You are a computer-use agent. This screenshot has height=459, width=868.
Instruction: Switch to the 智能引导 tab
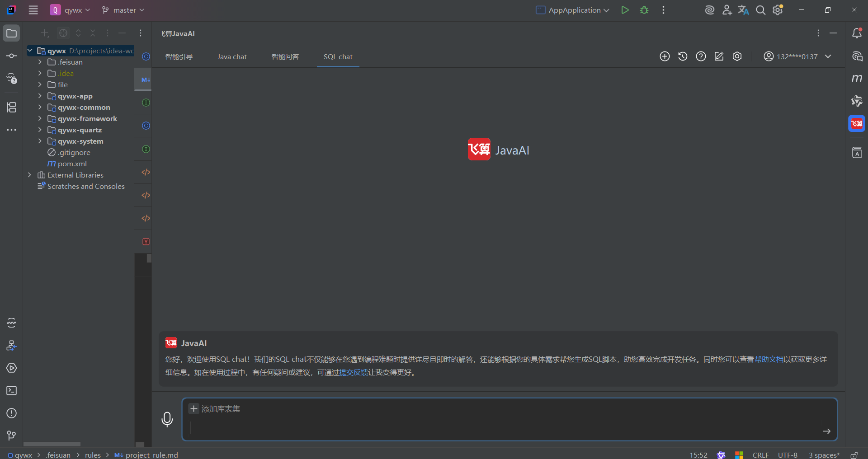pos(179,56)
